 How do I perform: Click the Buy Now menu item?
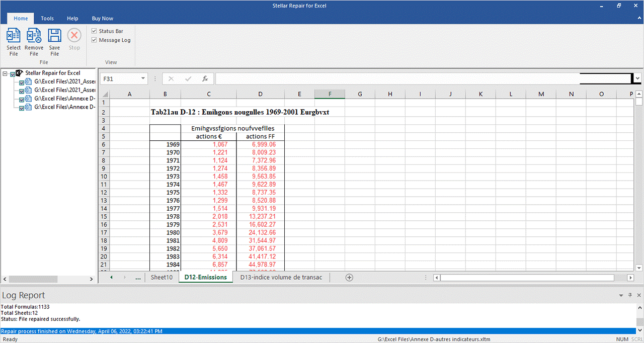pos(102,19)
